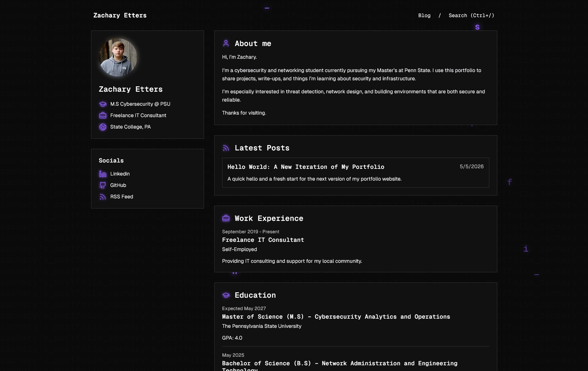Click the LinkedIn icon under Socials
This screenshot has width=588, height=371.
click(103, 174)
